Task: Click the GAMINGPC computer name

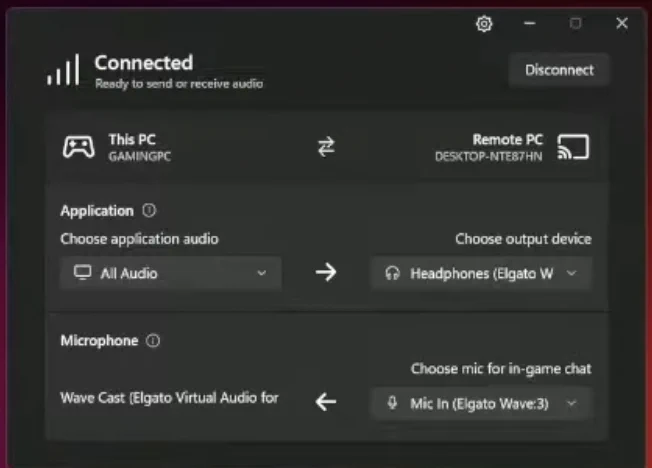Action: (140, 156)
